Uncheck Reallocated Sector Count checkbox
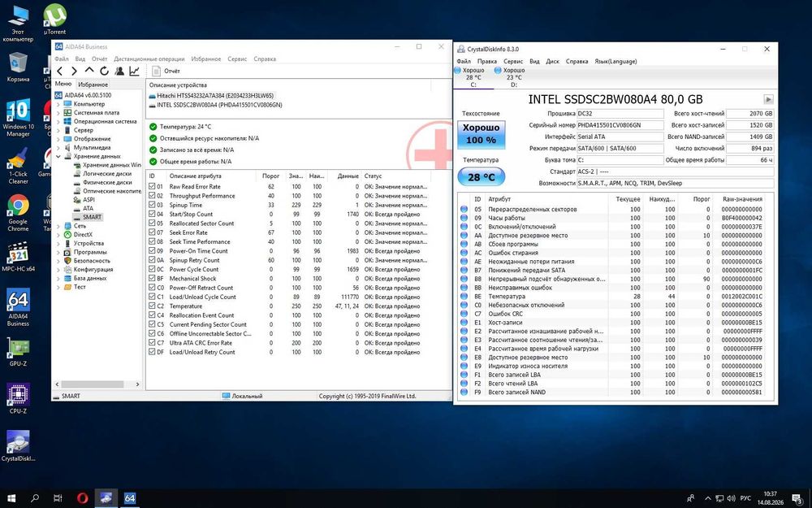 coord(152,224)
